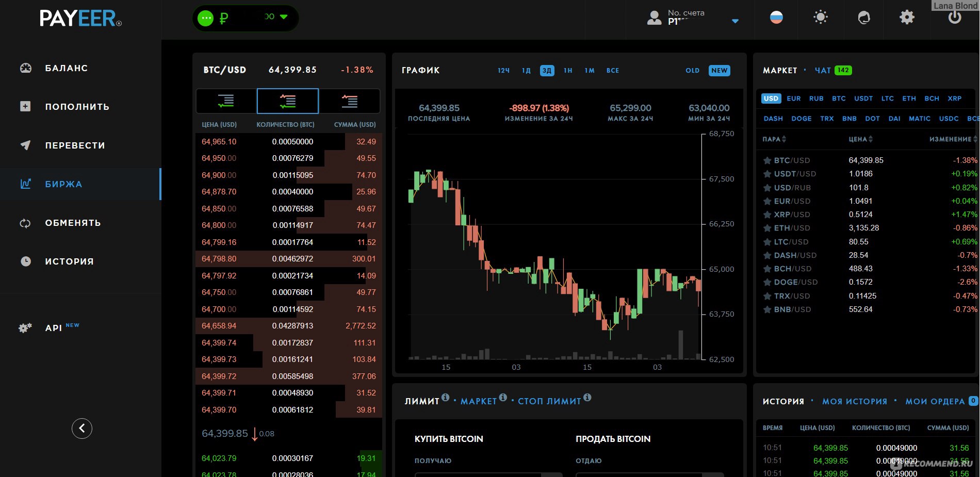Open the Мои Ордера tab

[x=935, y=401]
